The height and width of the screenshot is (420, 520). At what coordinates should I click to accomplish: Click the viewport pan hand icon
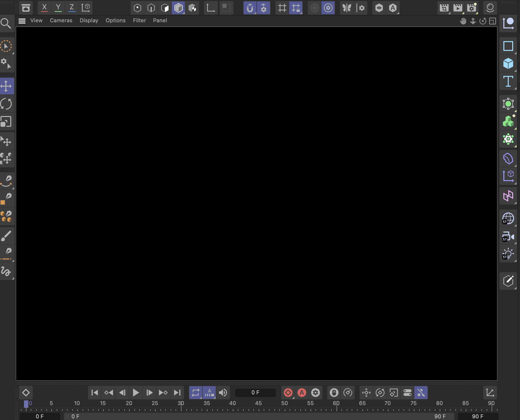(463, 21)
